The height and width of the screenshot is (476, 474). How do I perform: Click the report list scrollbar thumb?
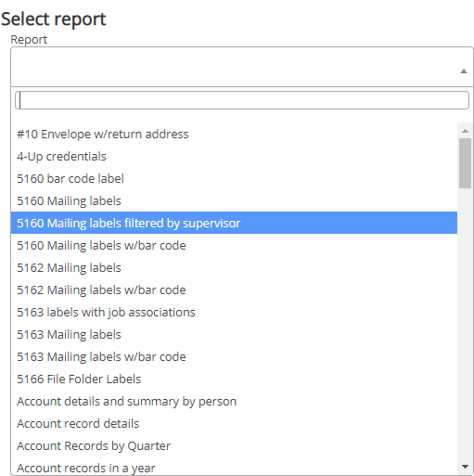click(x=465, y=163)
